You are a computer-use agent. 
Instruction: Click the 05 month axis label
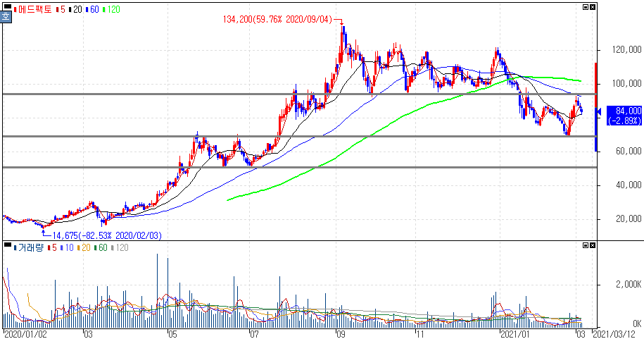tap(172, 333)
